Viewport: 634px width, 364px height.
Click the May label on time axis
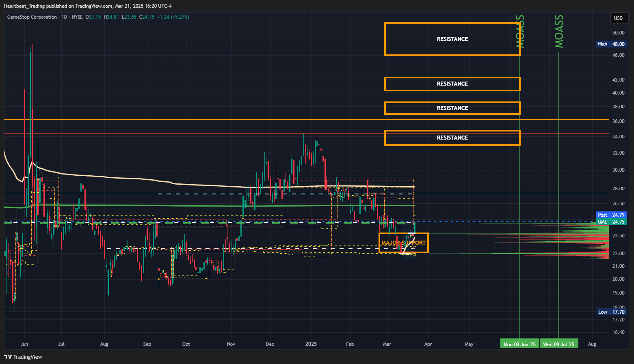pos(469,344)
